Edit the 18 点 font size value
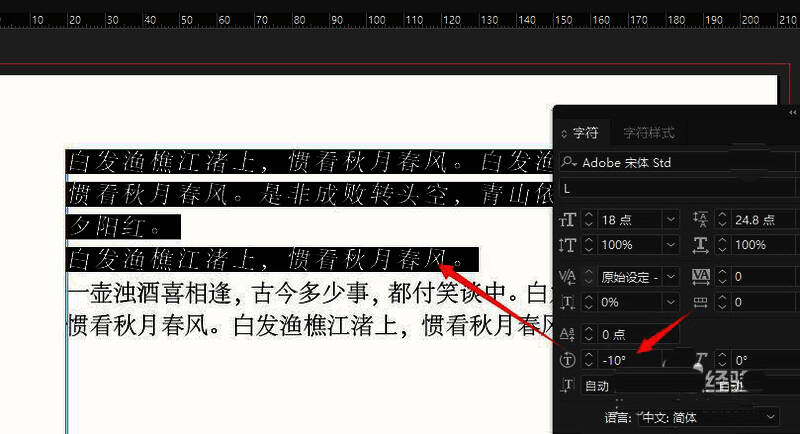 (x=628, y=220)
